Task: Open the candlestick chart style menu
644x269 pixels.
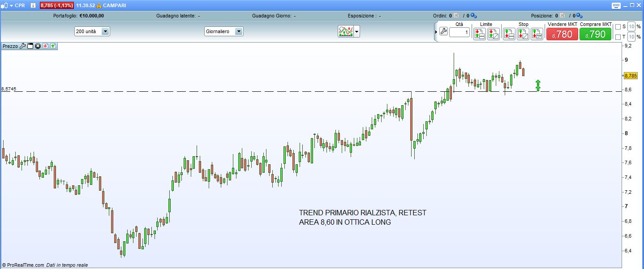Action: click(x=6, y=5)
